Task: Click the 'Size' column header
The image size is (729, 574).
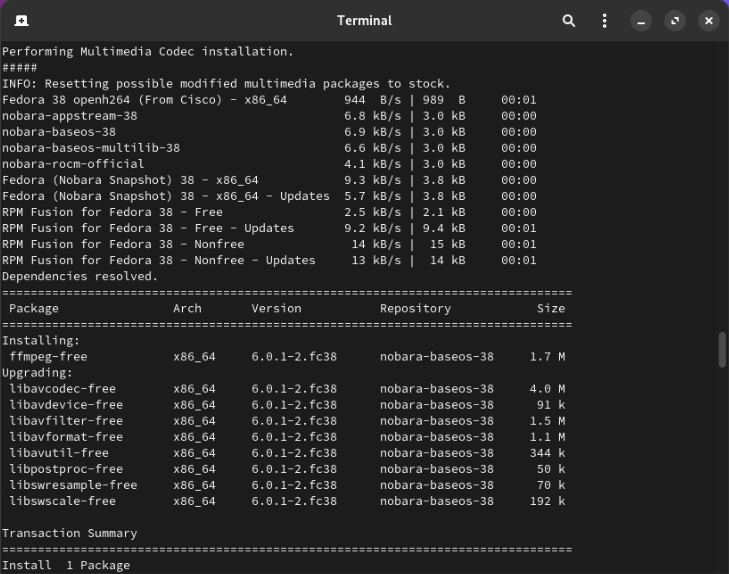Action: [x=551, y=309]
